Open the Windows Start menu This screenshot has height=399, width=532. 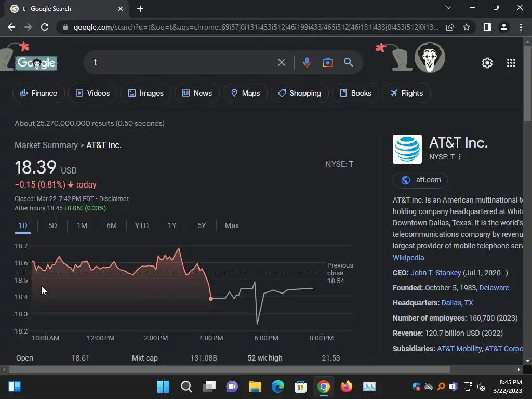[x=163, y=387]
